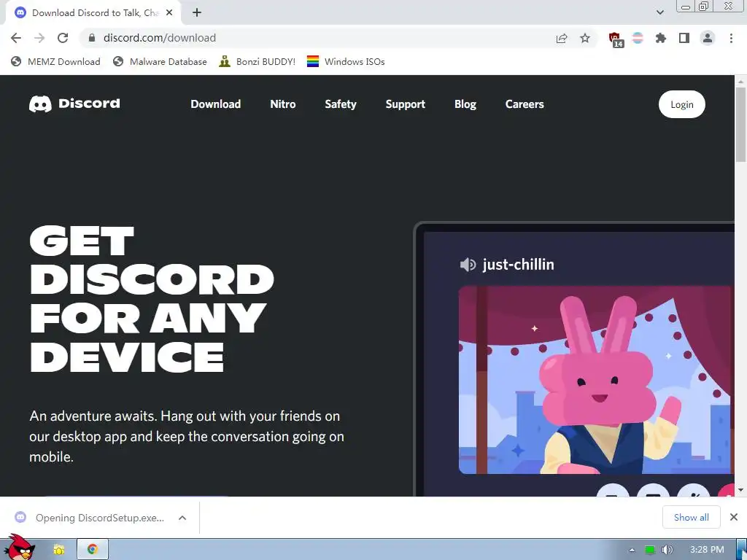Close the downloads bar
The height and width of the screenshot is (560, 747).
pos(734,517)
